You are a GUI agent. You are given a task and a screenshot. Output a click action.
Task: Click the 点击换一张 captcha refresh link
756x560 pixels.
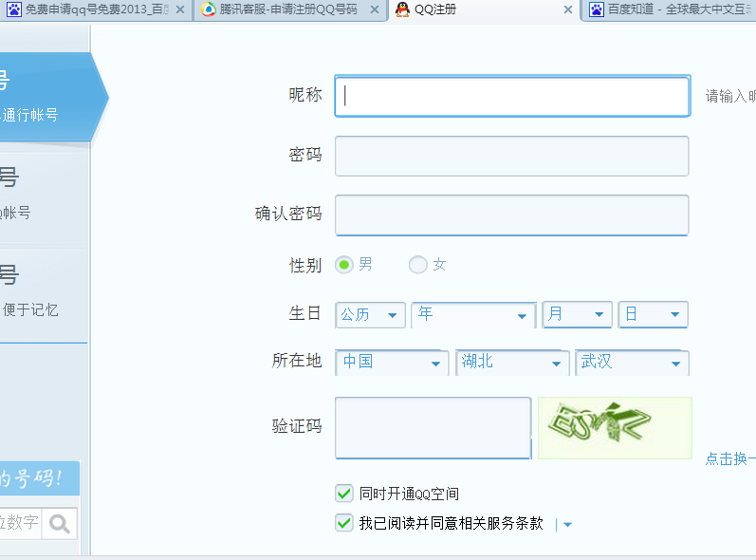[729, 458]
